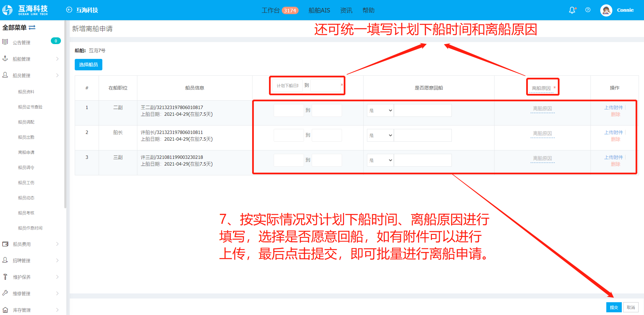Open the 船员出勤 submenu
This screenshot has height=315, width=644.
tap(26, 137)
